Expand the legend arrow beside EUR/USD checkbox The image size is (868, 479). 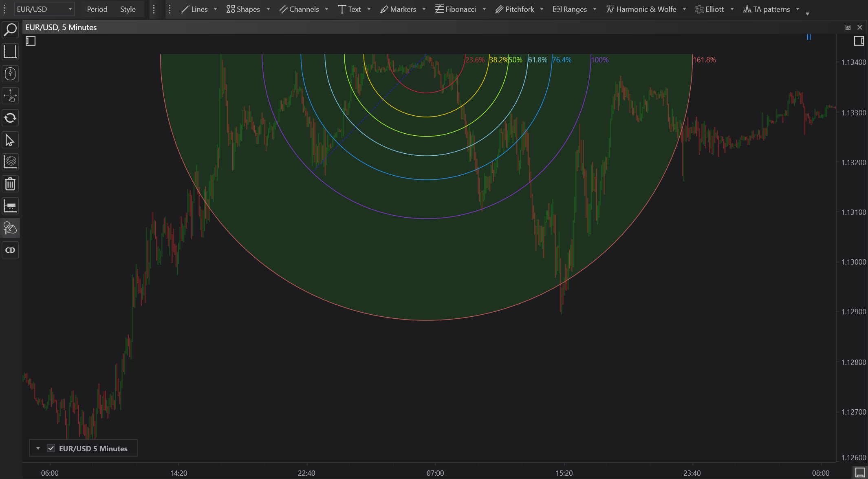(38, 448)
